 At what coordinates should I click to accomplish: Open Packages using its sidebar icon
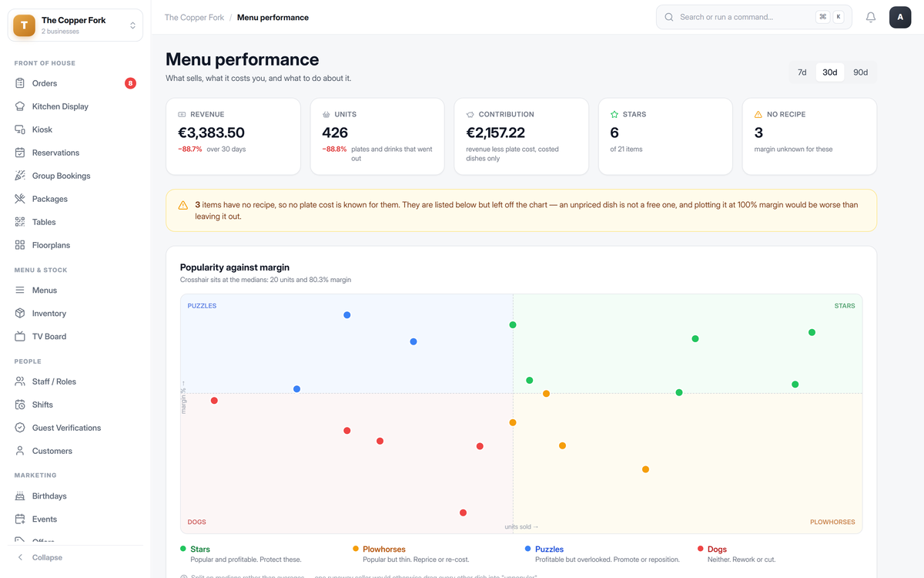(x=20, y=199)
